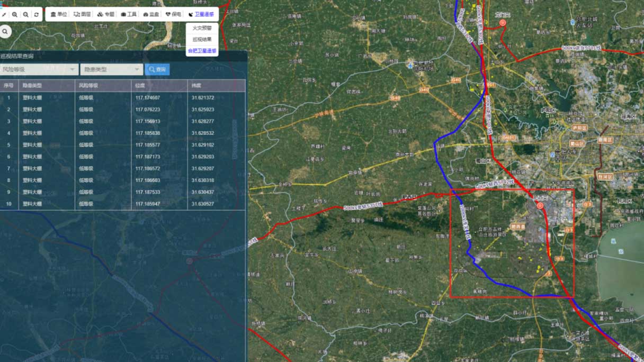Image resolution: width=644 pixels, height=362 pixels.
Task: Click the 卫星遥感 menu
Action: click(x=201, y=14)
